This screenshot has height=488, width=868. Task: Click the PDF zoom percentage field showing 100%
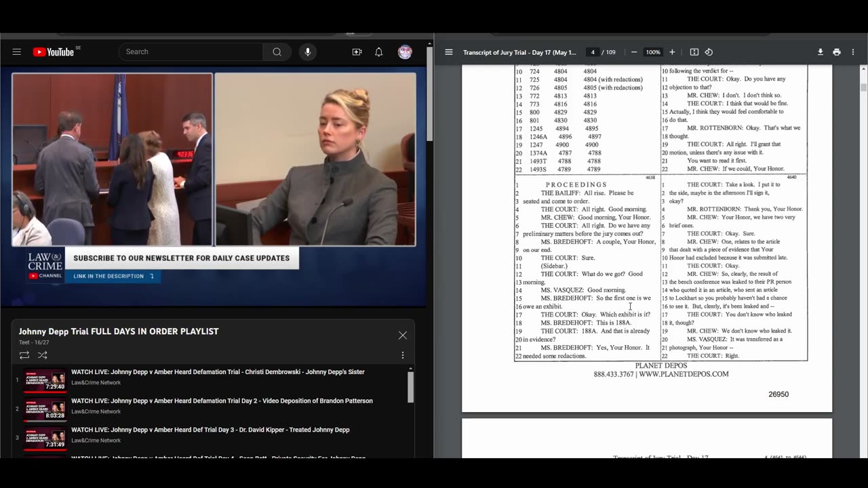[653, 52]
